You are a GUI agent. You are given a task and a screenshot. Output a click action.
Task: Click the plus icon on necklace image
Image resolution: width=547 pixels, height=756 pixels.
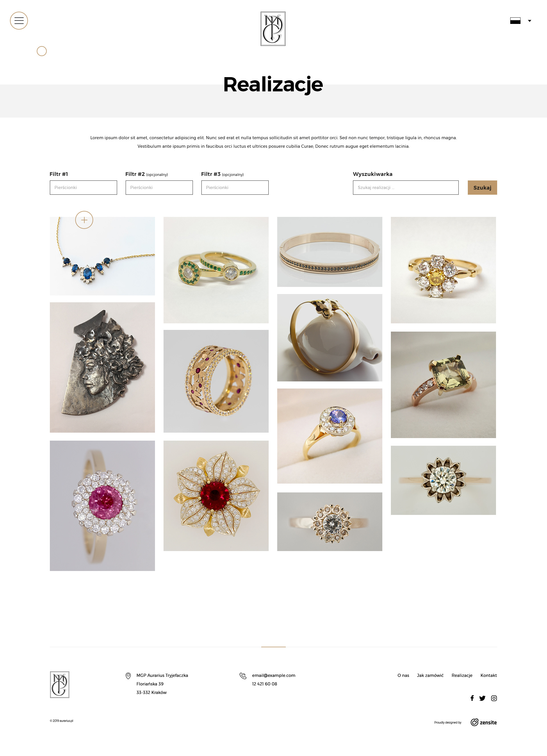84,220
